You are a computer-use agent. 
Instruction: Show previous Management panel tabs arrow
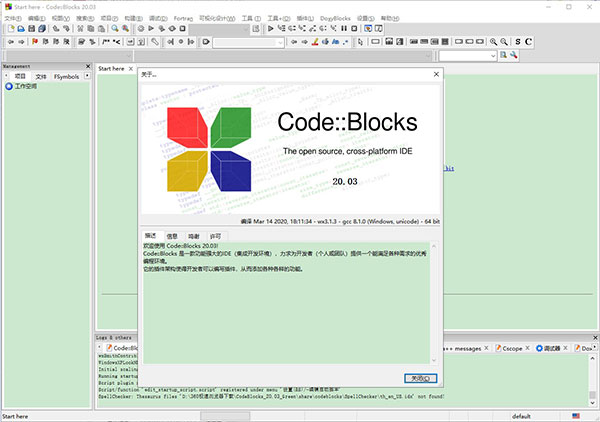click(x=7, y=76)
